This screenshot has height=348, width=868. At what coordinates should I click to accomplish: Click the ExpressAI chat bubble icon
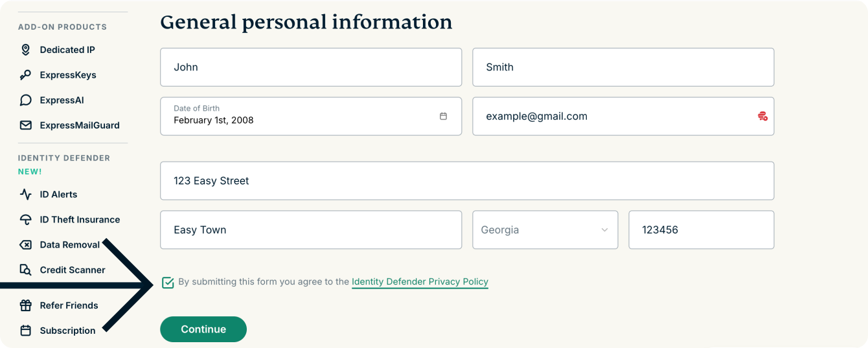pyautogui.click(x=26, y=100)
